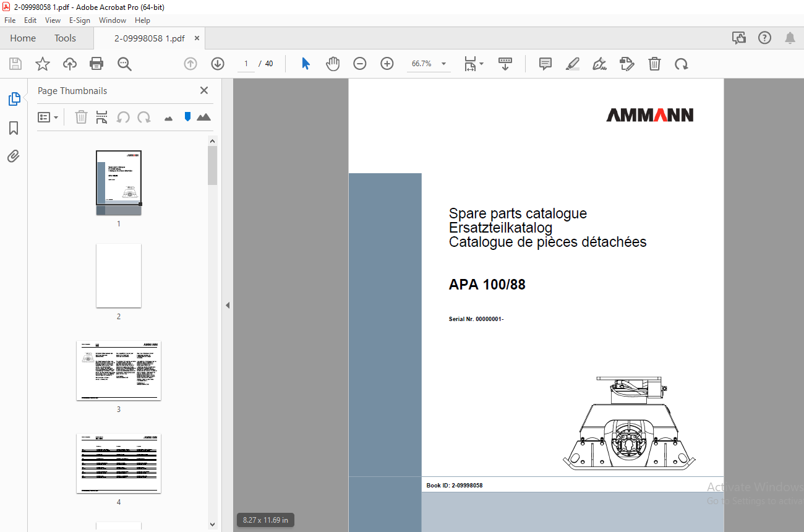Image resolution: width=804 pixels, height=532 pixels.
Task: Open the zoom level 66.7% dropdown
Action: coord(429,64)
